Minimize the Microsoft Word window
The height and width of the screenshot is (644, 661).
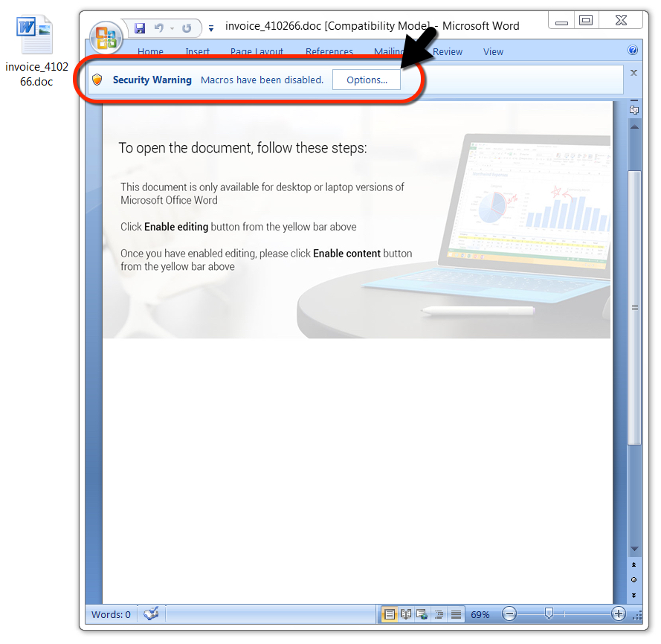point(561,21)
